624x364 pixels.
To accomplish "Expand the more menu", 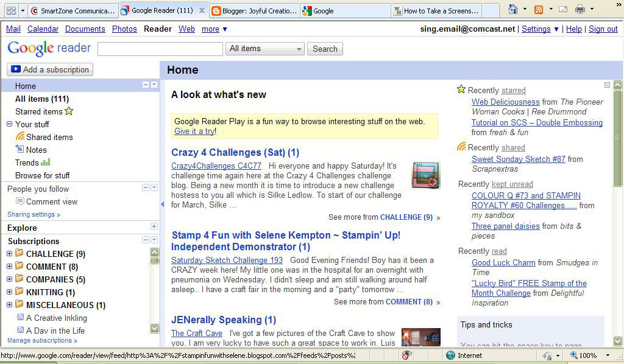I will coord(214,29).
